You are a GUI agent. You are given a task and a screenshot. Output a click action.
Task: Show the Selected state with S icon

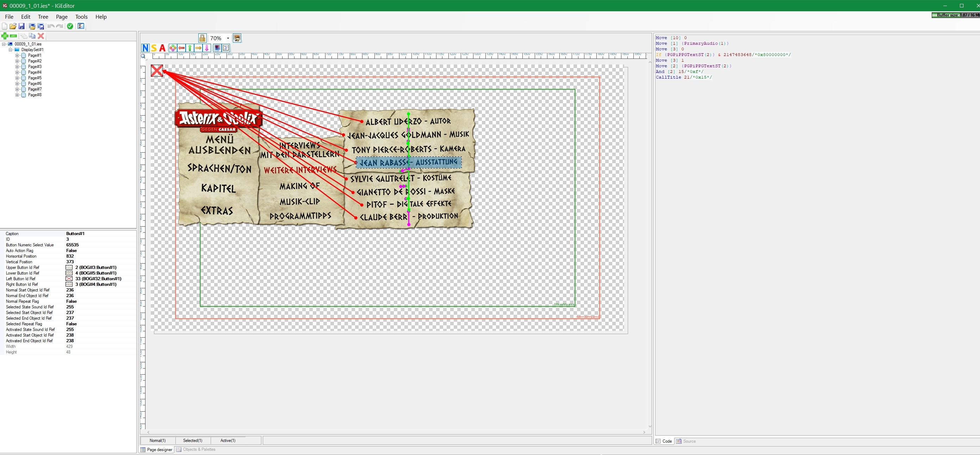(154, 48)
